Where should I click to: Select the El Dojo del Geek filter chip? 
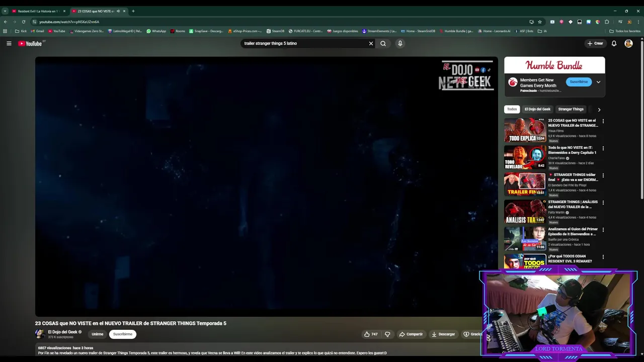coord(537,109)
